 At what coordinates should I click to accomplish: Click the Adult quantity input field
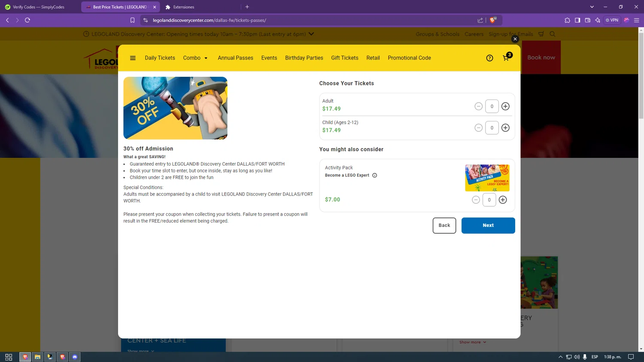pyautogui.click(x=492, y=106)
